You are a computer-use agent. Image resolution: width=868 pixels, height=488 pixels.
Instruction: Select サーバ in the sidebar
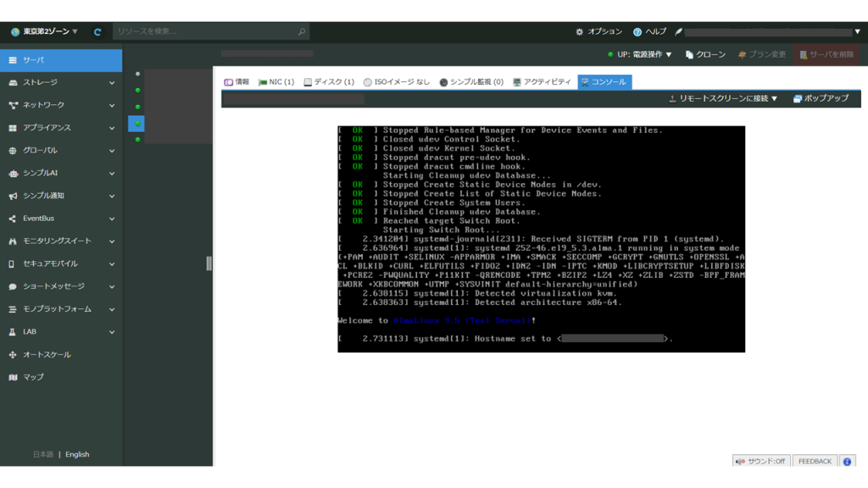tap(61, 60)
